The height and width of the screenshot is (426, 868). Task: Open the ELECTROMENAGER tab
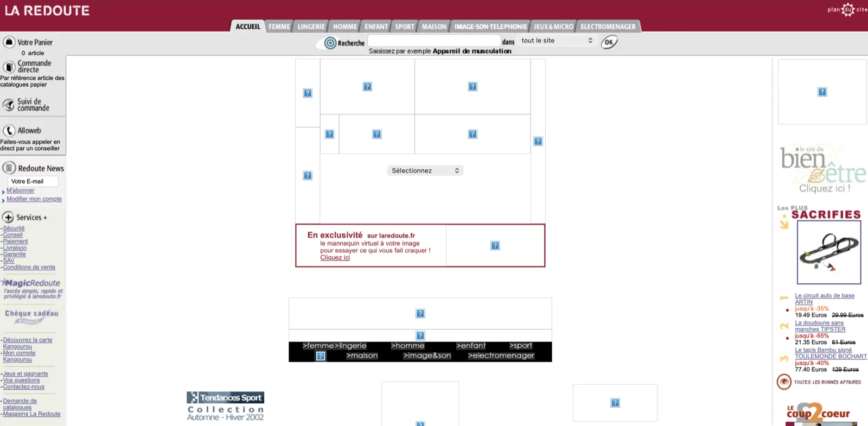coord(608,27)
